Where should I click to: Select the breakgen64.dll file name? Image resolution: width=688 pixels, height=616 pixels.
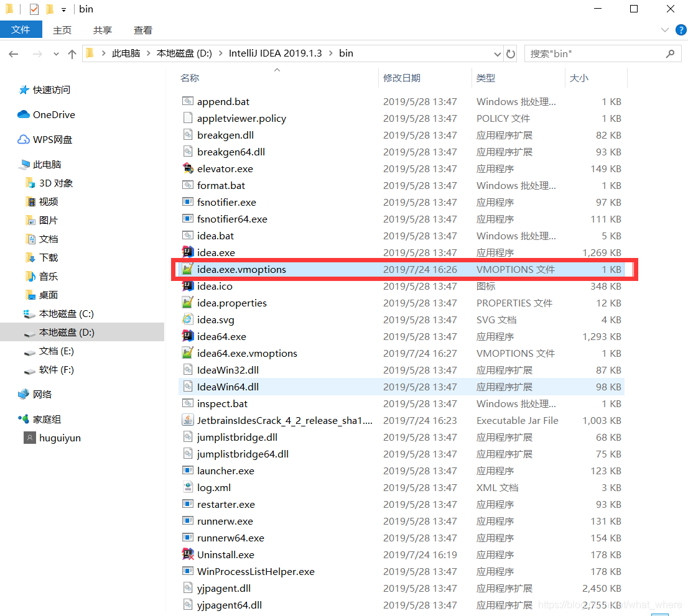coord(231,152)
